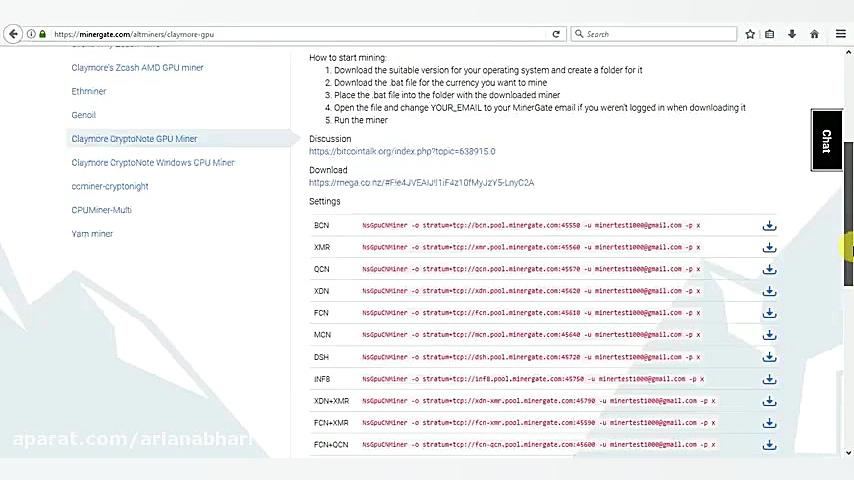The height and width of the screenshot is (480, 854).
Task: Open site information info icon
Action: 31,34
